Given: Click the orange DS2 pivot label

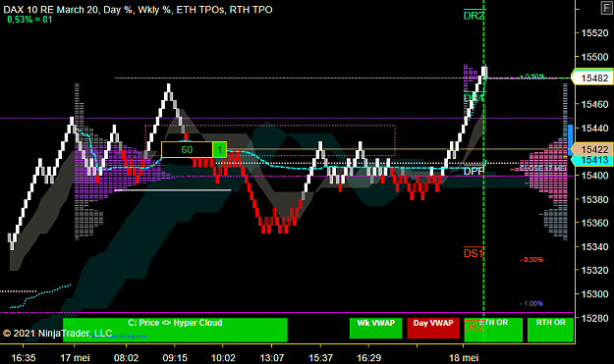Looking at the screenshot, I should pyautogui.click(x=474, y=327).
